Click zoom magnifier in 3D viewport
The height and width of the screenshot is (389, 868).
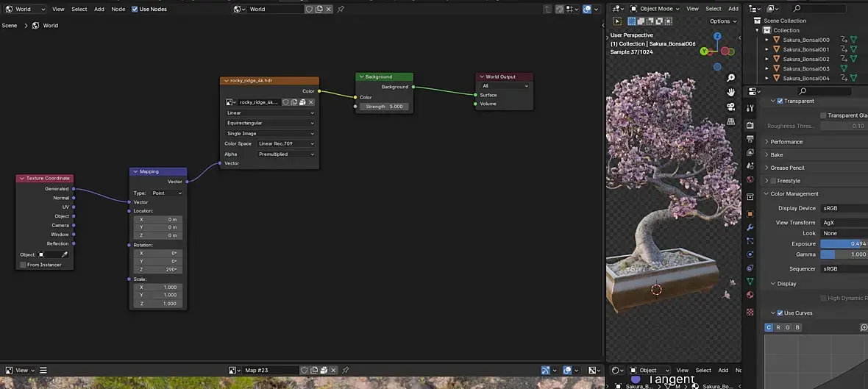[x=730, y=78]
